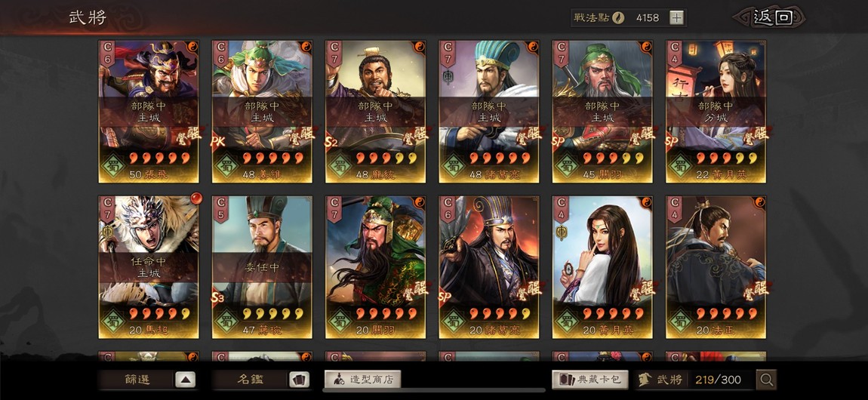
Task: Select the level 22 黃月英 card
Action: 716,112
